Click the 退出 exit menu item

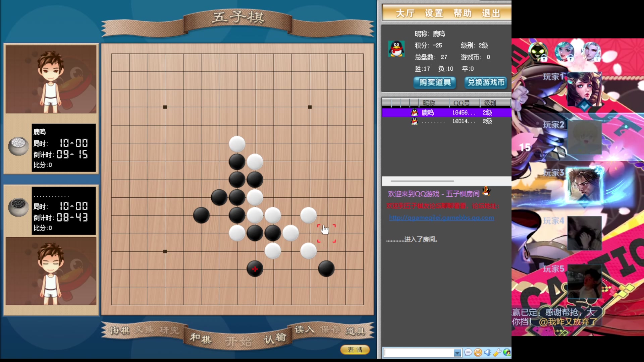click(491, 13)
